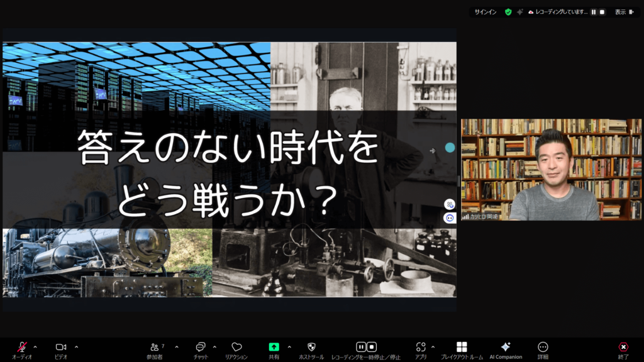Click the サインイン sign-in link at top
Screen dimensions: 644x362
(485, 12)
